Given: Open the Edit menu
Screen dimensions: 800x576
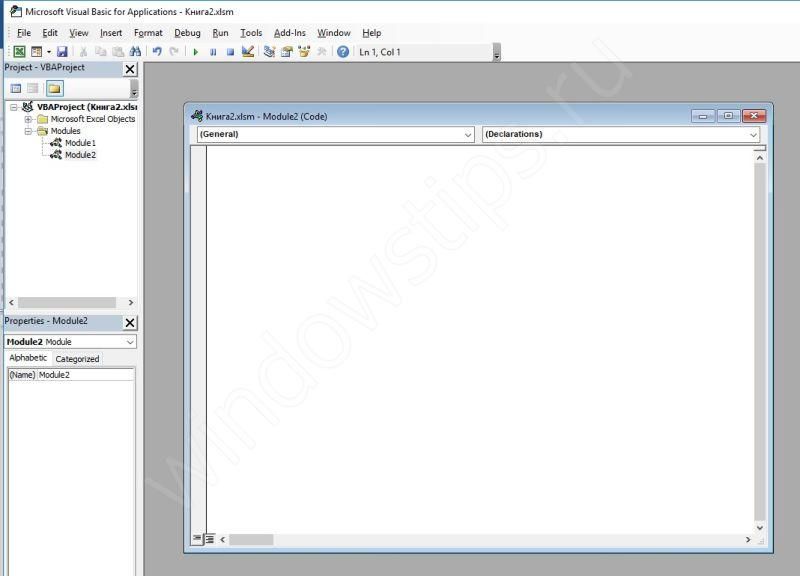Looking at the screenshot, I should 49,33.
